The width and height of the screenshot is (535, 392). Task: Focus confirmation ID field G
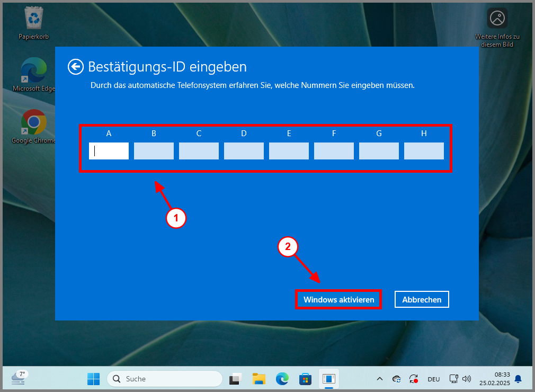(379, 151)
